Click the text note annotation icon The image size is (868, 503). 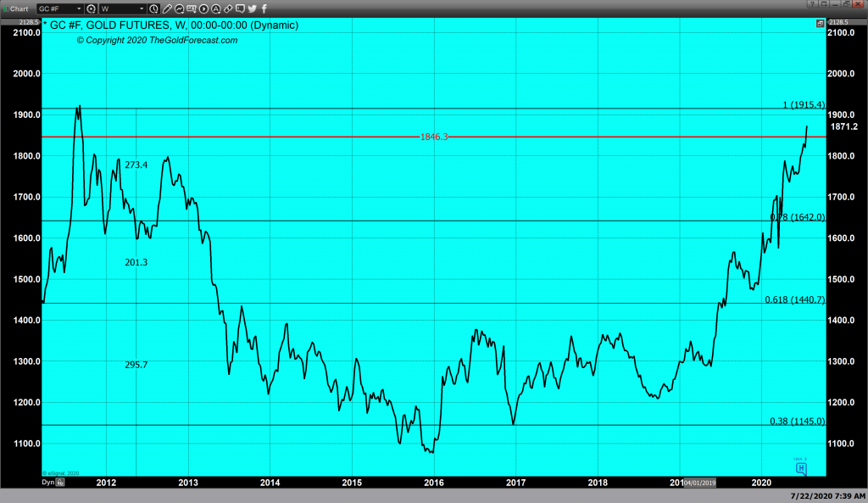(193, 7)
